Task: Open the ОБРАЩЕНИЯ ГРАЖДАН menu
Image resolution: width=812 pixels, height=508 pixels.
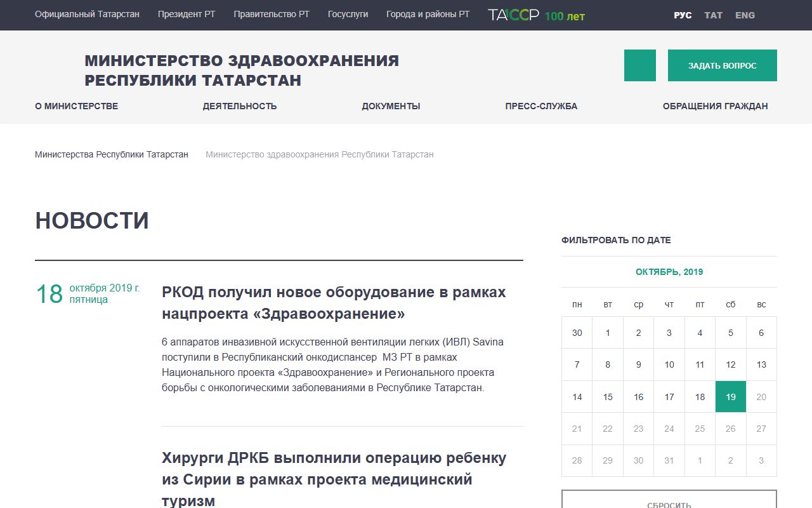Action: click(x=715, y=106)
